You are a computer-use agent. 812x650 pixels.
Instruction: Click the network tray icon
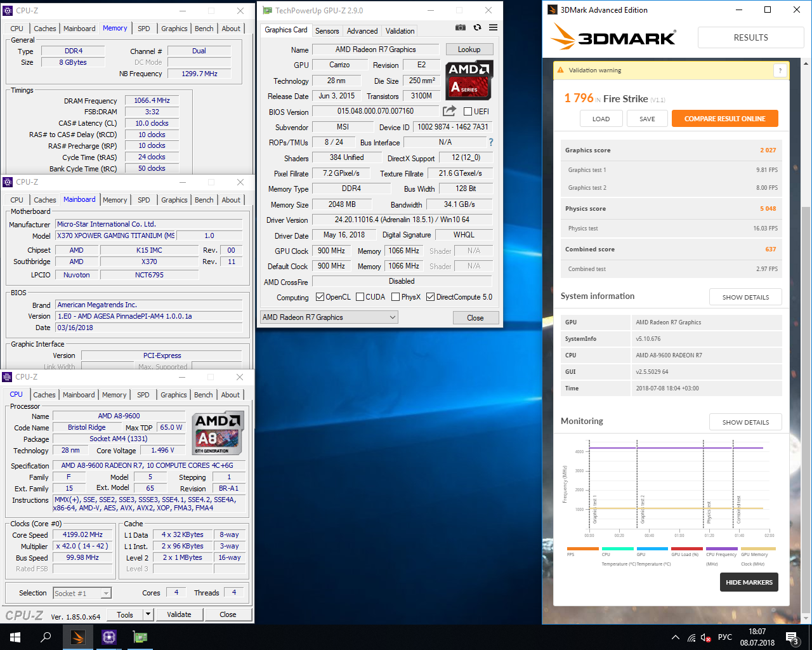tap(691, 637)
